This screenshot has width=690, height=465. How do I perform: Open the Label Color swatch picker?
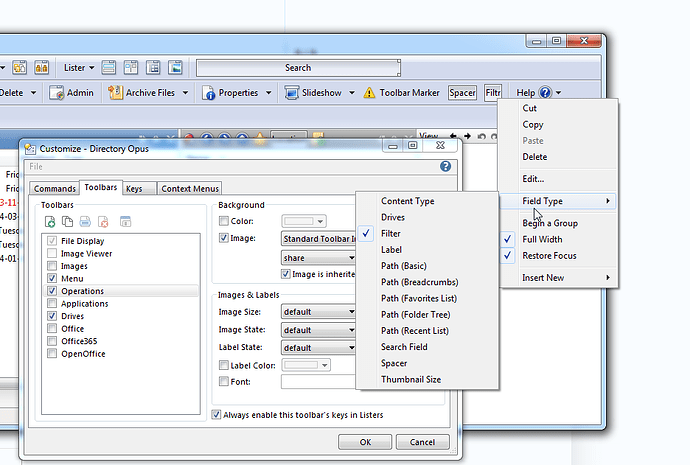tap(305, 365)
